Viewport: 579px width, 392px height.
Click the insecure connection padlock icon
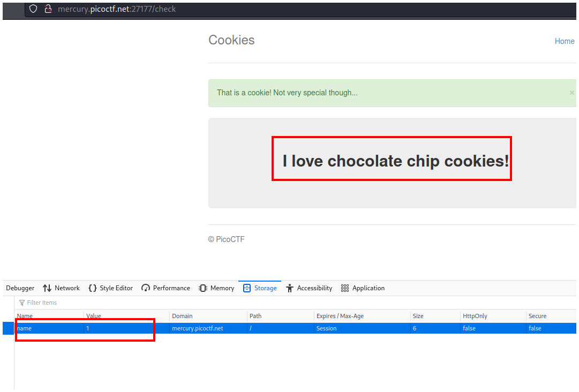(48, 9)
